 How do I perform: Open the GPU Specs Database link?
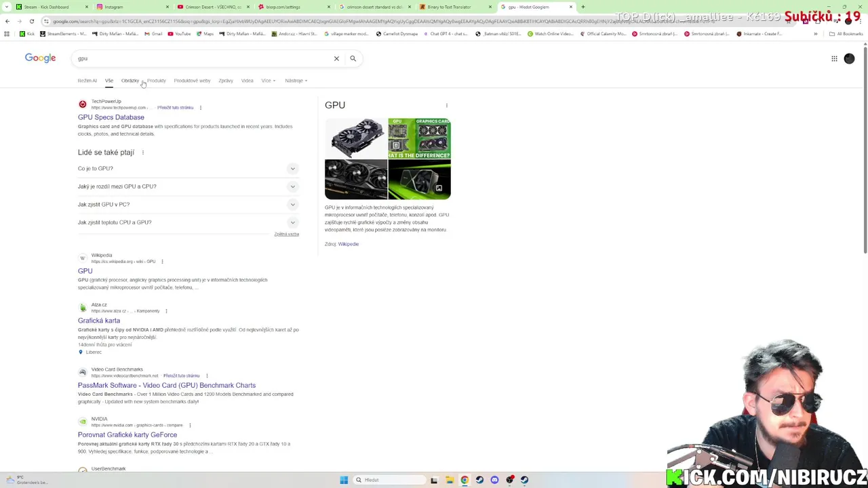click(x=111, y=117)
